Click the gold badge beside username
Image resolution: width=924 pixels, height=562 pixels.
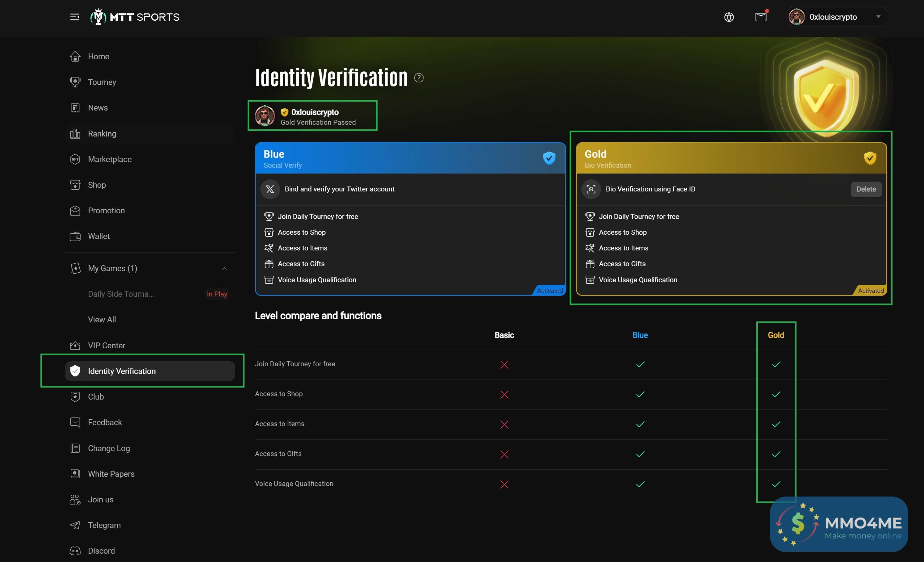pos(284,112)
